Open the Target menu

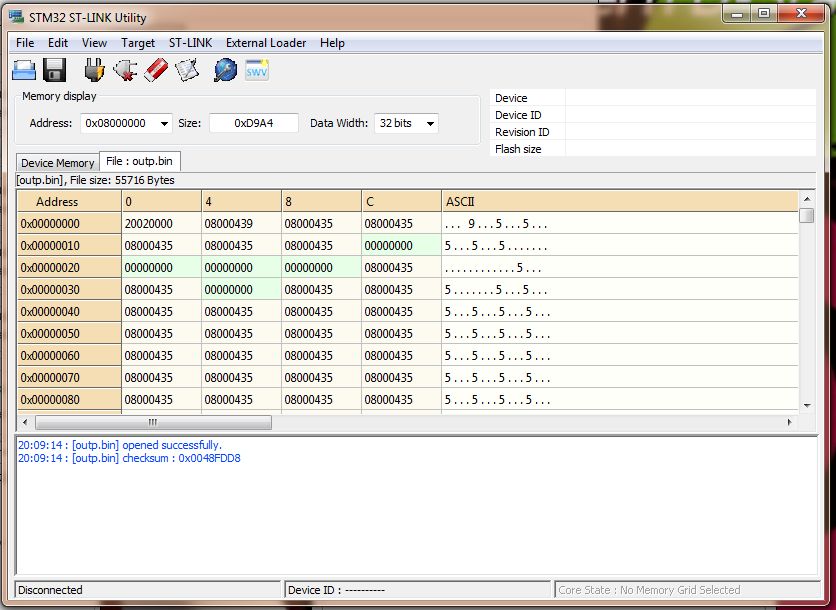138,43
